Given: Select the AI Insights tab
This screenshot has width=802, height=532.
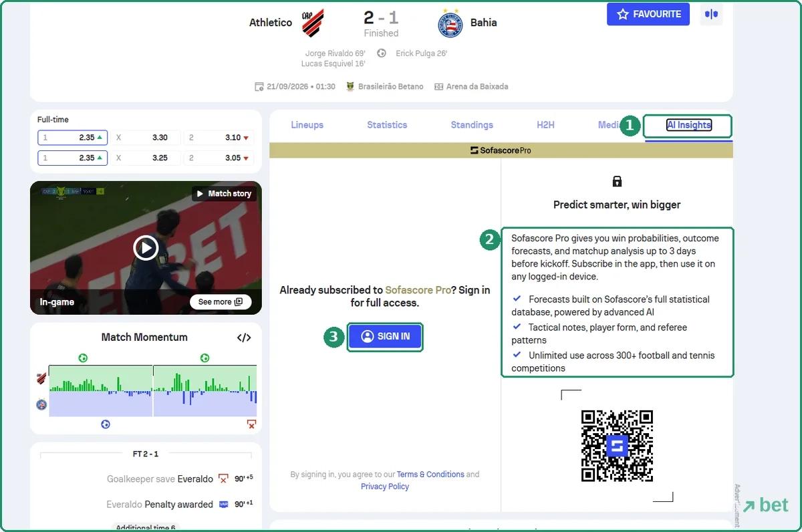Looking at the screenshot, I should click(x=688, y=125).
